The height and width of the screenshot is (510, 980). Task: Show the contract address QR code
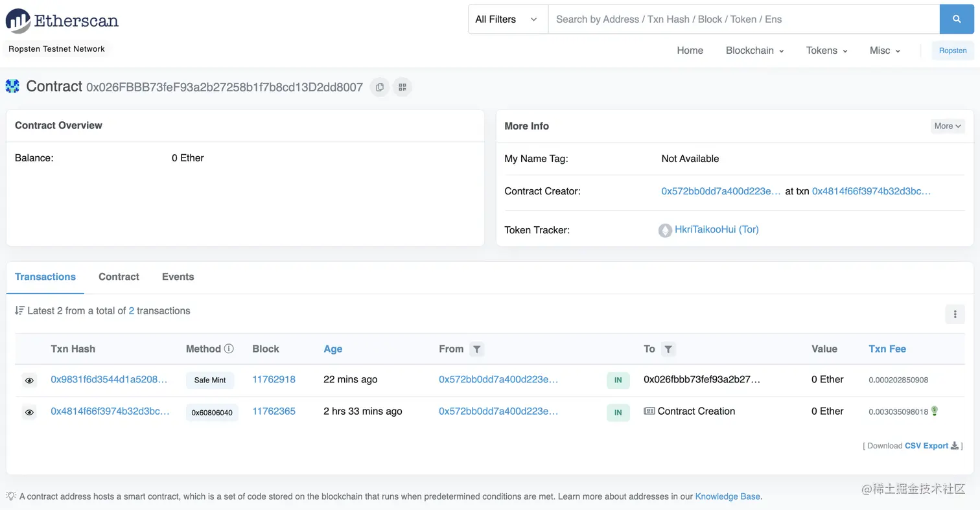point(402,87)
